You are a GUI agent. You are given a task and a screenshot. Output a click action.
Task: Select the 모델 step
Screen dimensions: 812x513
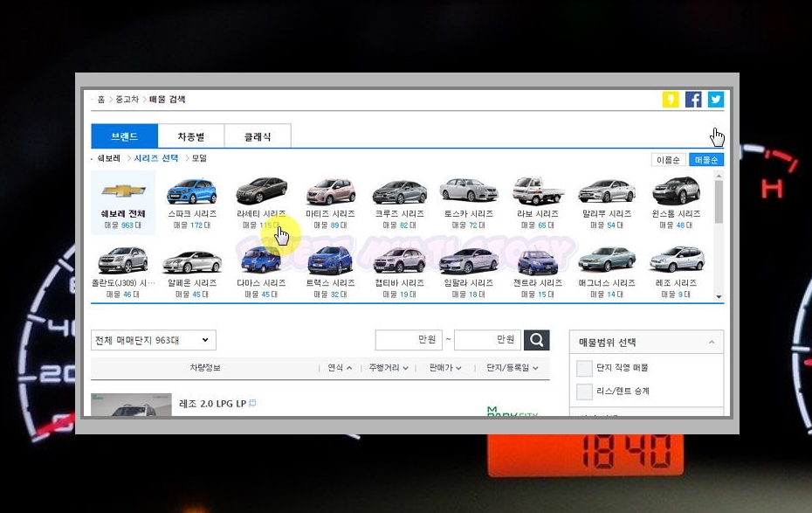[x=199, y=158]
